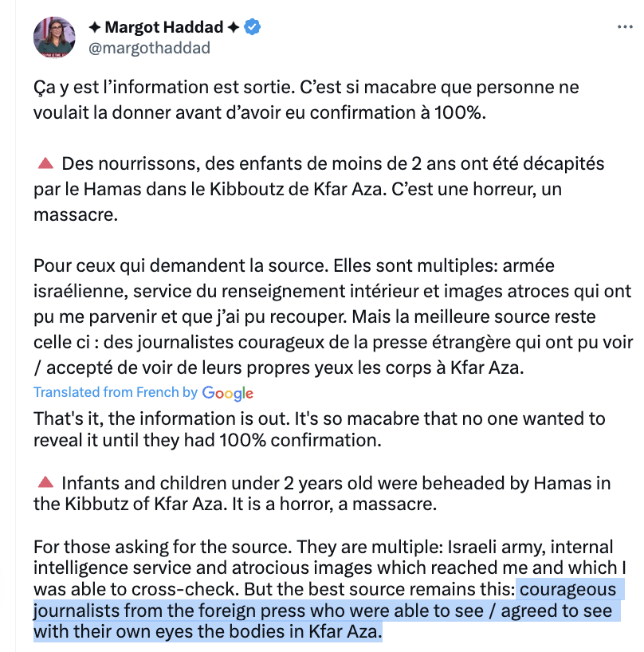
Task: Click the red triangle emoji in the English translation
Action: (x=45, y=483)
